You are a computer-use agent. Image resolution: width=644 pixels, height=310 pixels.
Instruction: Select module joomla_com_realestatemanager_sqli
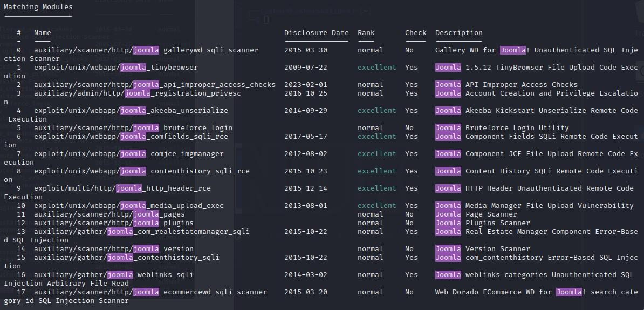(142, 232)
